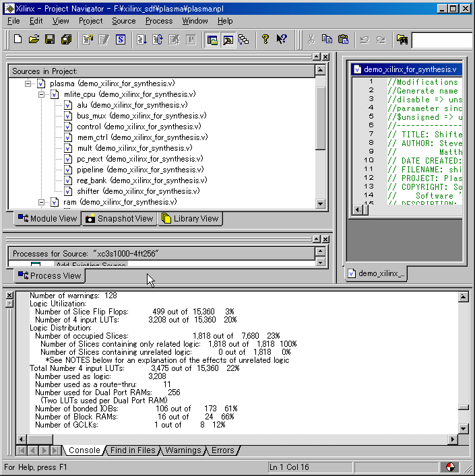Click the toolbar icon with blue S

pos(121,40)
